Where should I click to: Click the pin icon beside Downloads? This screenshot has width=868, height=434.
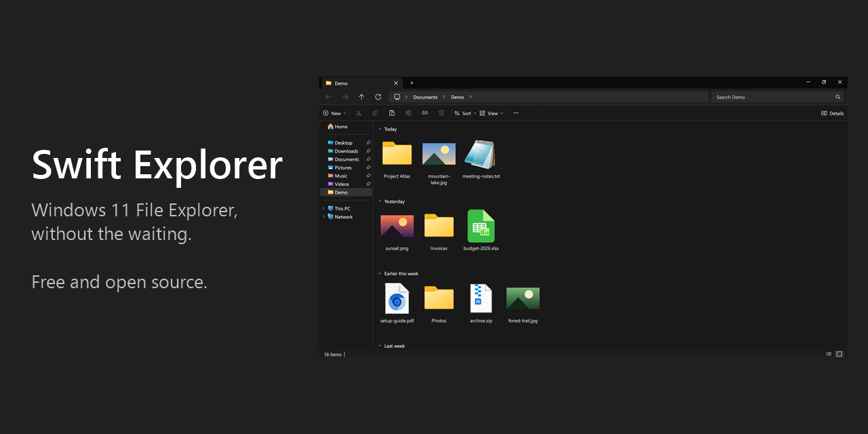(x=368, y=151)
